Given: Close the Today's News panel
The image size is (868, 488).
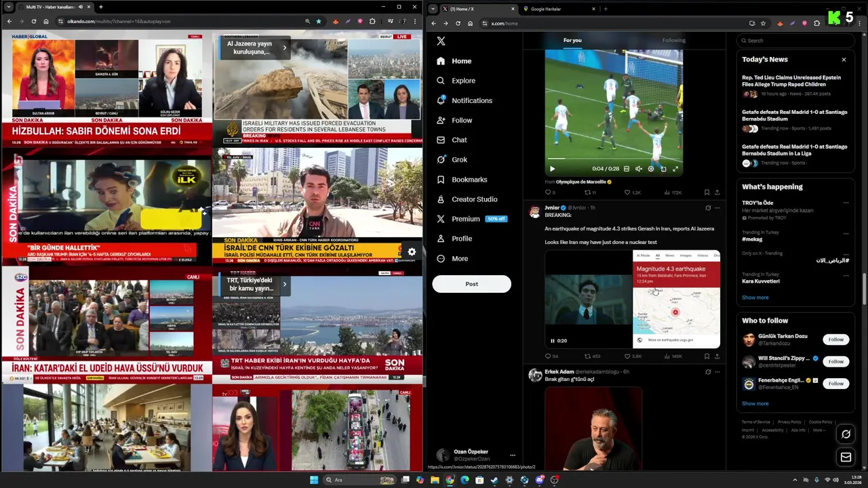Looking at the screenshot, I should (844, 60).
